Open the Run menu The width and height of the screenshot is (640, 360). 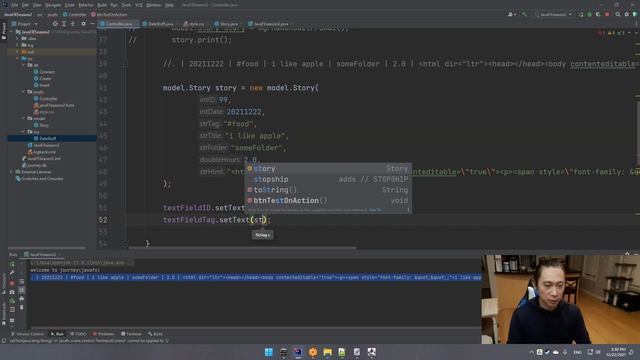(x=114, y=5)
